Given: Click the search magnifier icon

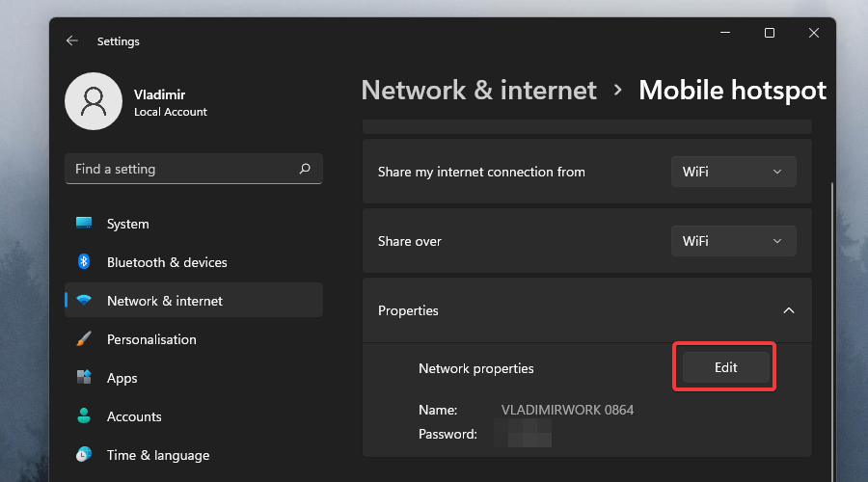Looking at the screenshot, I should coord(305,169).
